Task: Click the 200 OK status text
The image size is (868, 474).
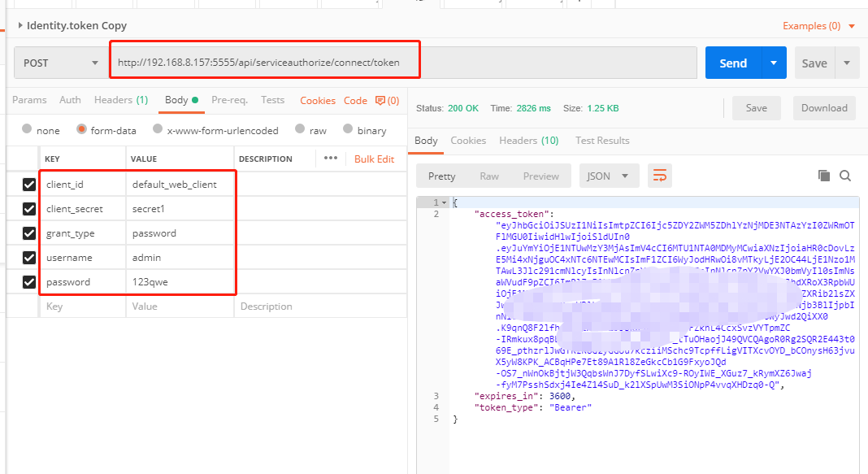Action: click(462, 108)
